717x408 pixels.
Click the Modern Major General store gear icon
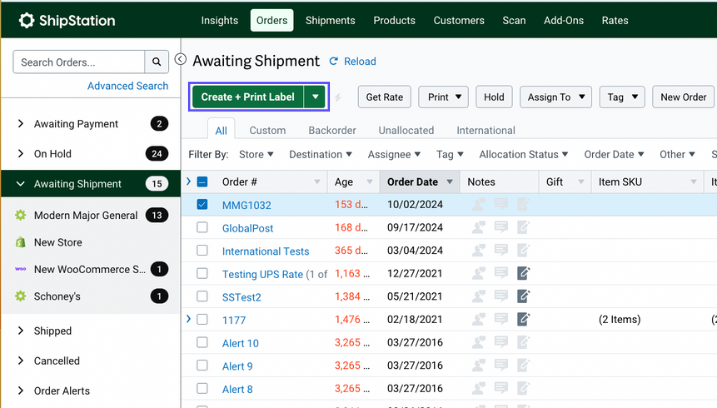click(21, 215)
